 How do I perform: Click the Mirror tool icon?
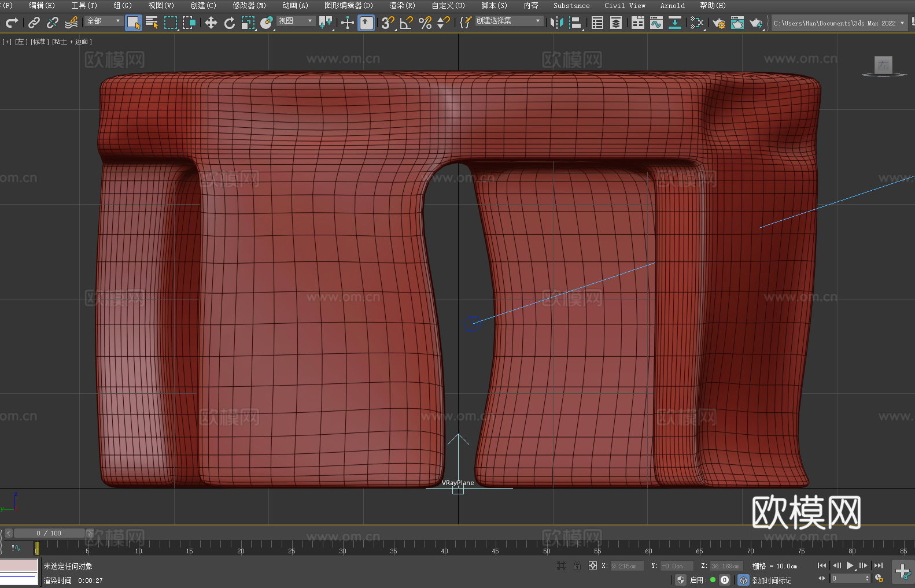click(557, 23)
